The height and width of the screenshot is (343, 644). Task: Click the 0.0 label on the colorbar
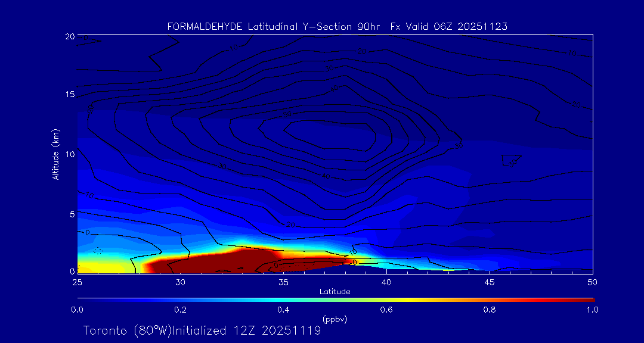pos(77,310)
